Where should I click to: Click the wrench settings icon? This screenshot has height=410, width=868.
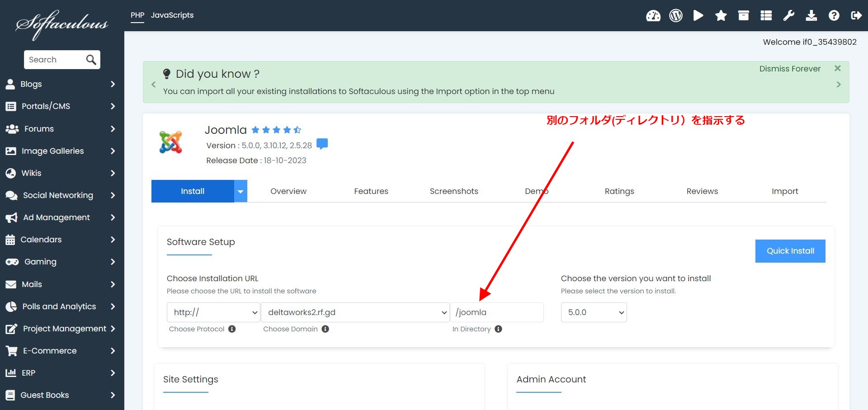coord(788,16)
